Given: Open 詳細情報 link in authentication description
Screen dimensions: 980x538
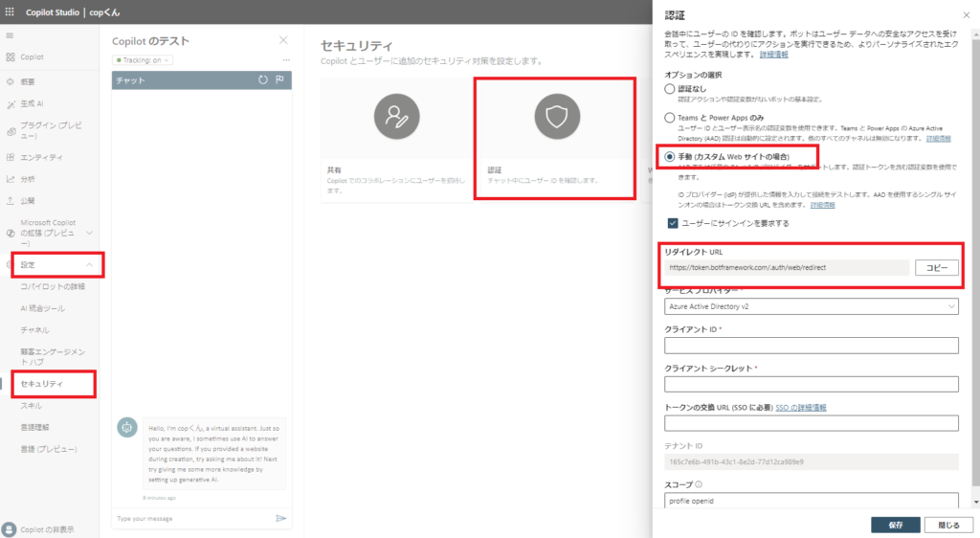Looking at the screenshot, I should 773,55.
